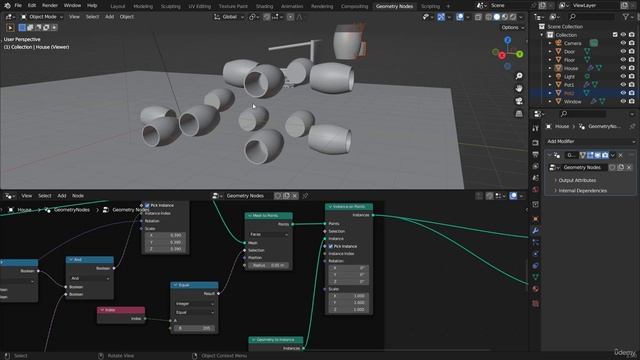Click the properties panel search field
The height and width of the screenshot is (360, 640).
coord(584,114)
